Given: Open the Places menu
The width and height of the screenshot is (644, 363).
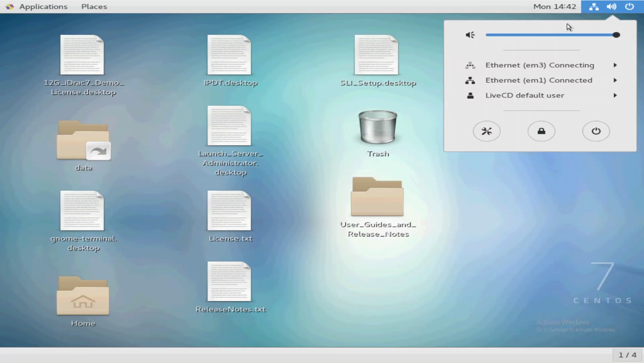Looking at the screenshot, I should pos(94,6).
